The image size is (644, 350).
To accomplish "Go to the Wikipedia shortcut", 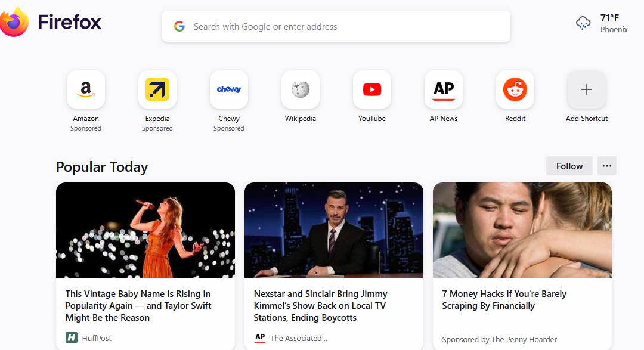I will click(x=301, y=89).
